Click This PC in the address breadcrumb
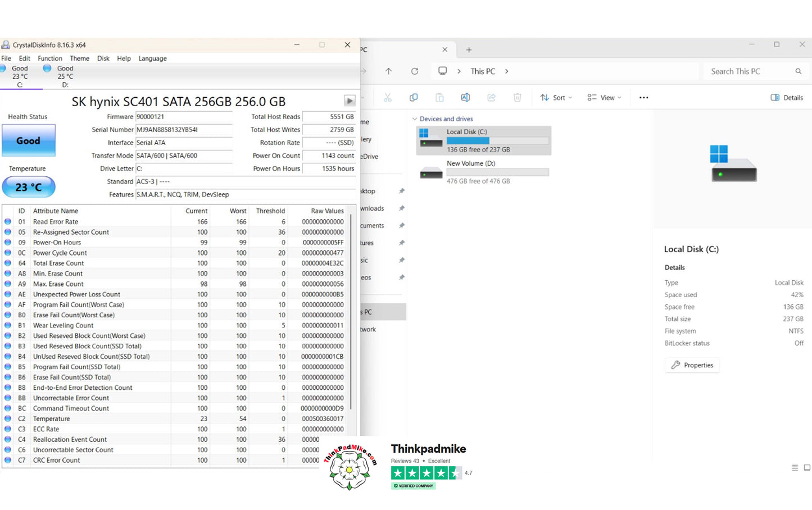The height and width of the screenshot is (510, 812). pos(483,71)
